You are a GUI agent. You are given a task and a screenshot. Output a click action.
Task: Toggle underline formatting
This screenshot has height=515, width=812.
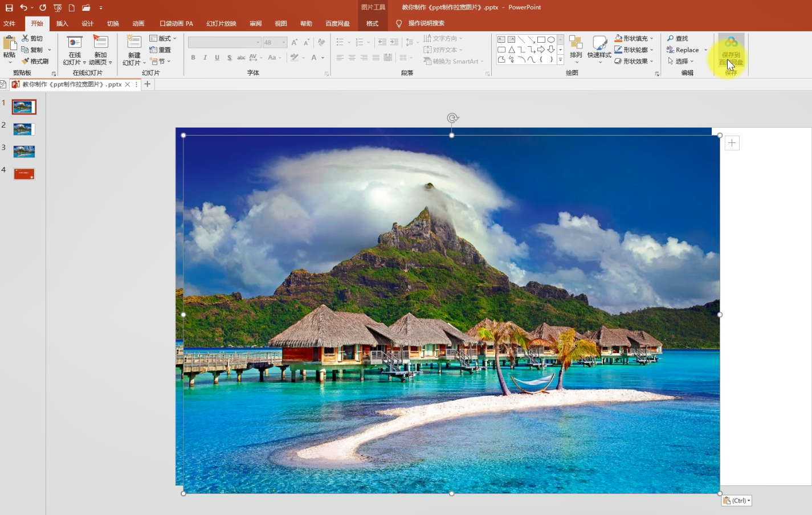point(217,58)
